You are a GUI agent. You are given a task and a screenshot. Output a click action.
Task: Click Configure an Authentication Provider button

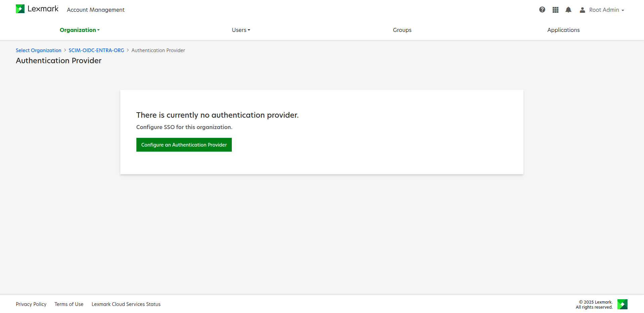pos(184,145)
